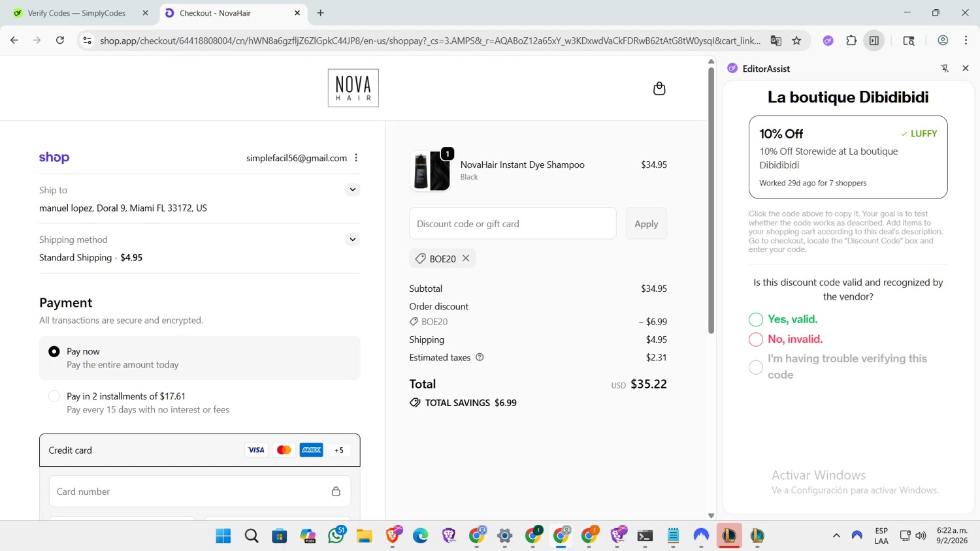Close the Verify Codes SimplyCodes tab
Screen dimensions: 980x551
pyautogui.click(x=146, y=13)
